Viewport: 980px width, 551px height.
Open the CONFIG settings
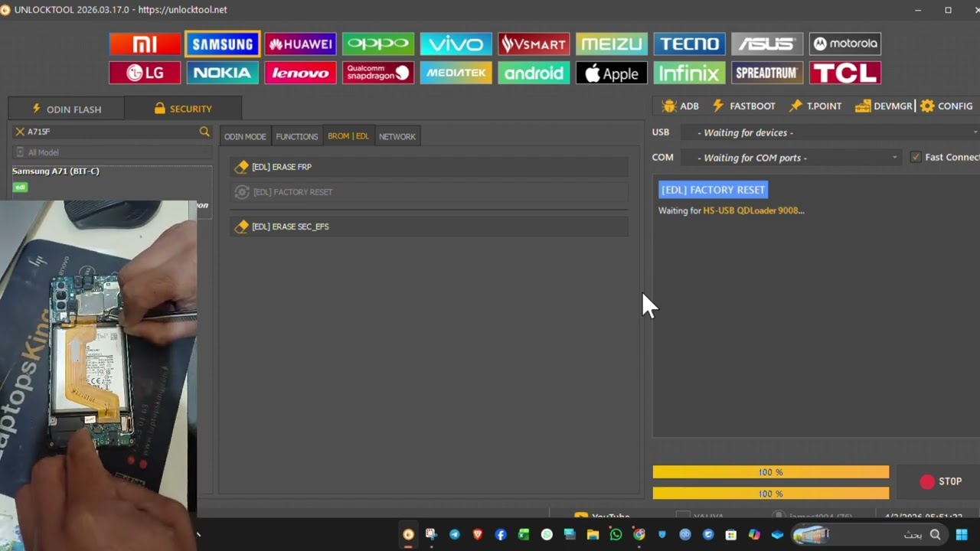pos(947,106)
